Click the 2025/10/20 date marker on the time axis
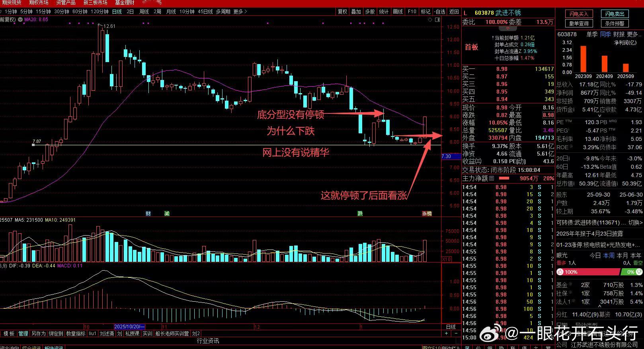 tap(130, 327)
